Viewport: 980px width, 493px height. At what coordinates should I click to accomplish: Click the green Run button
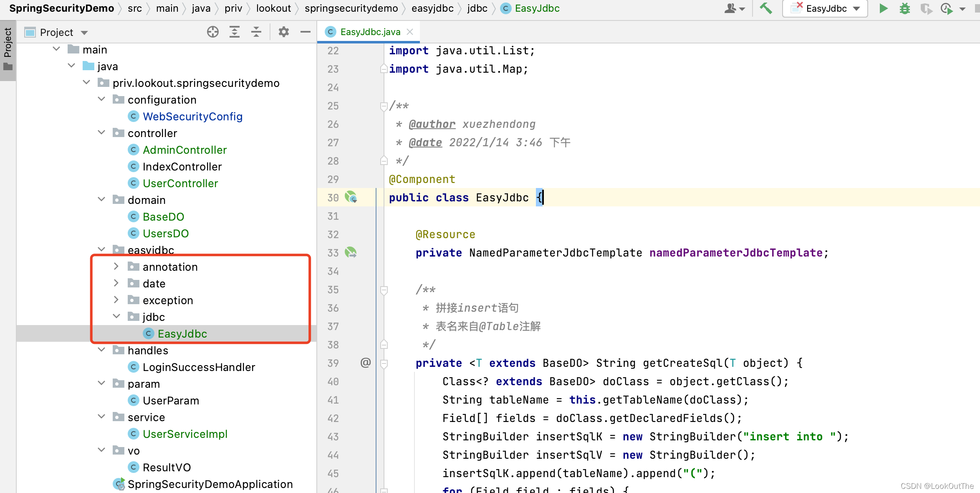pyautogui.click(x=883, y=8)
